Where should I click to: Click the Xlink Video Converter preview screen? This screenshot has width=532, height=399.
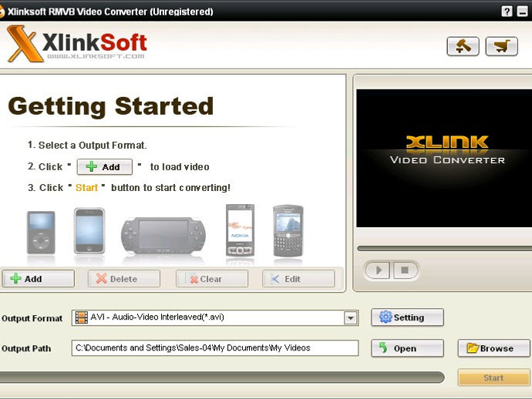tap(444, 159)
